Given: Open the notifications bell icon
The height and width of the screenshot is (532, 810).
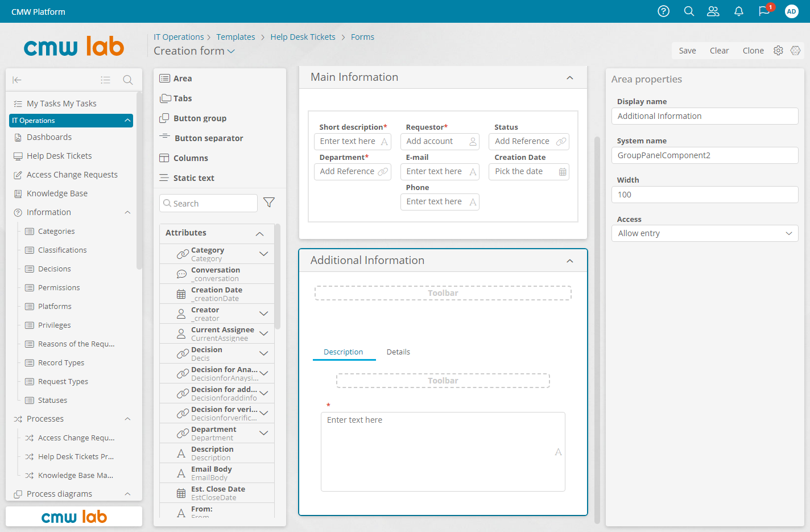Looking at the screenshot, I should (739, 11).
